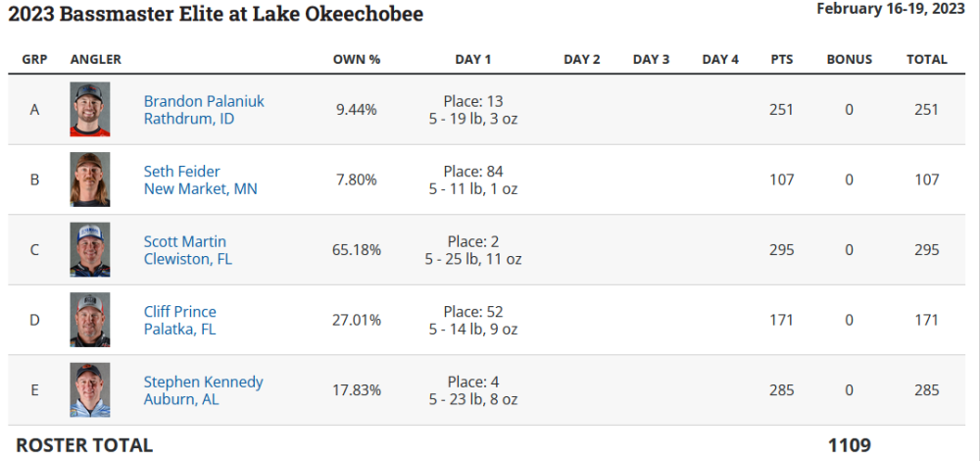Open Stephen Kennedy's angler profile link
980x461 pixels.
pos(203,382)
